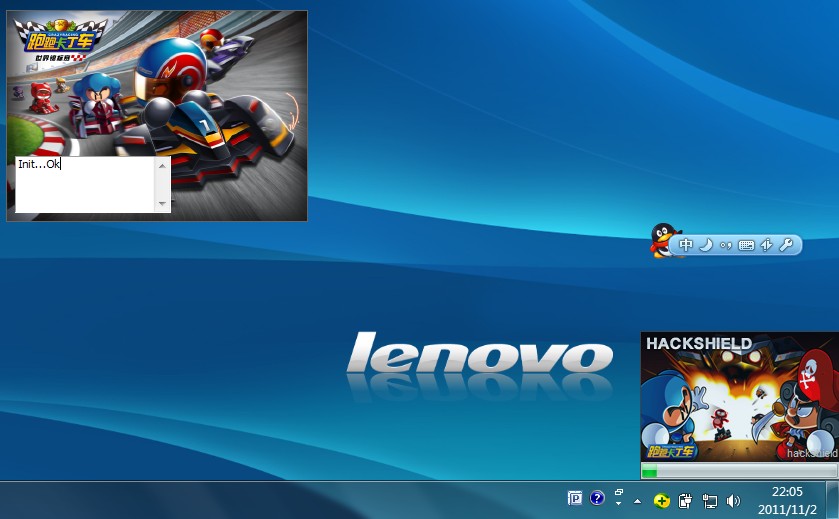Click the Show desktop strip
Viewport: 839px width, 519px height.
[832, 500]
